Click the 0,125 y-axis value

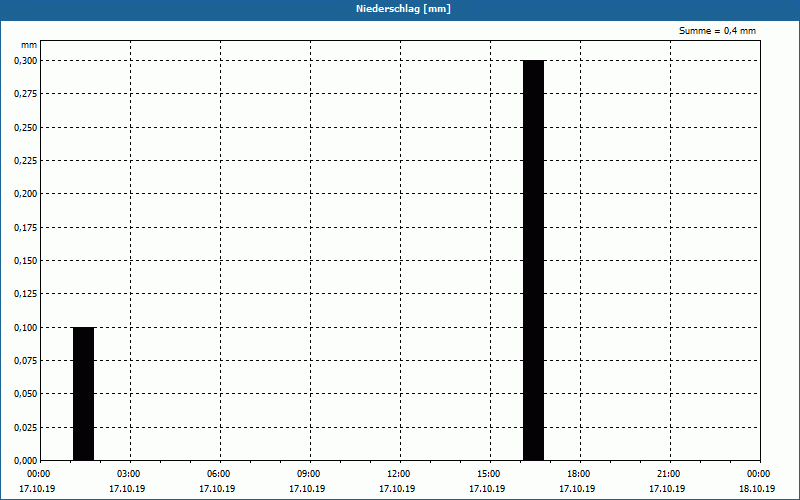(26, 294)
